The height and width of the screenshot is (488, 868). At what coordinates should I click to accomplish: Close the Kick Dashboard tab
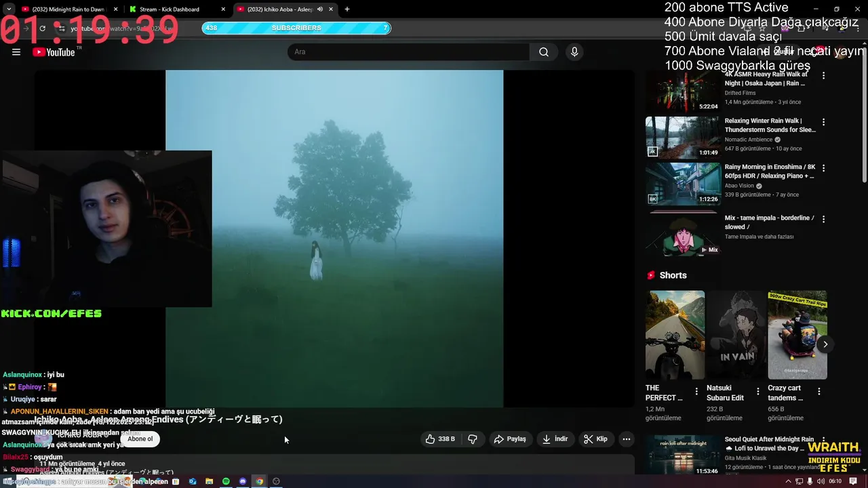223,9
